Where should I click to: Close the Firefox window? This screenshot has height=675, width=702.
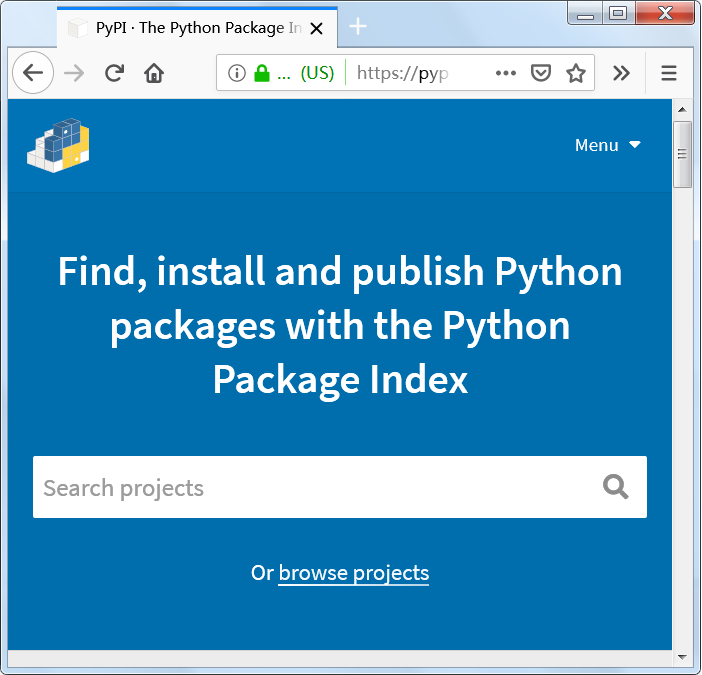[665, 13]
